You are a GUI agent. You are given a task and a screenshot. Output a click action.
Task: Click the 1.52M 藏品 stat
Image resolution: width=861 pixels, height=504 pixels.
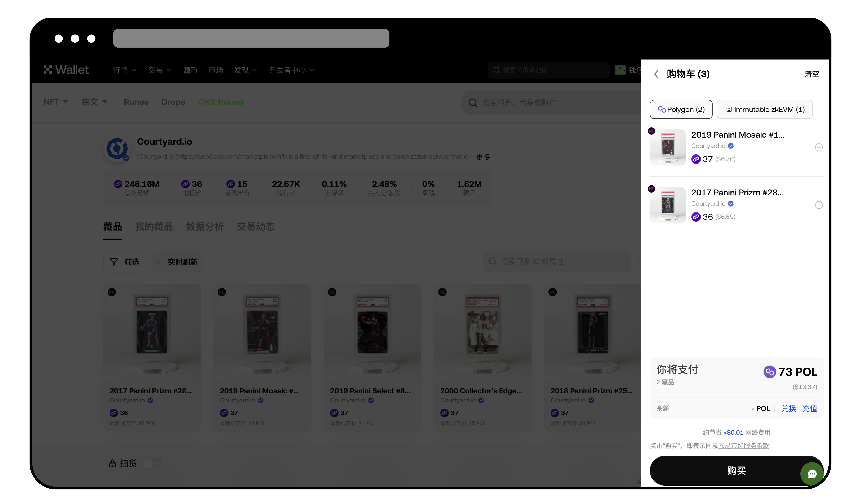point(469,188)
